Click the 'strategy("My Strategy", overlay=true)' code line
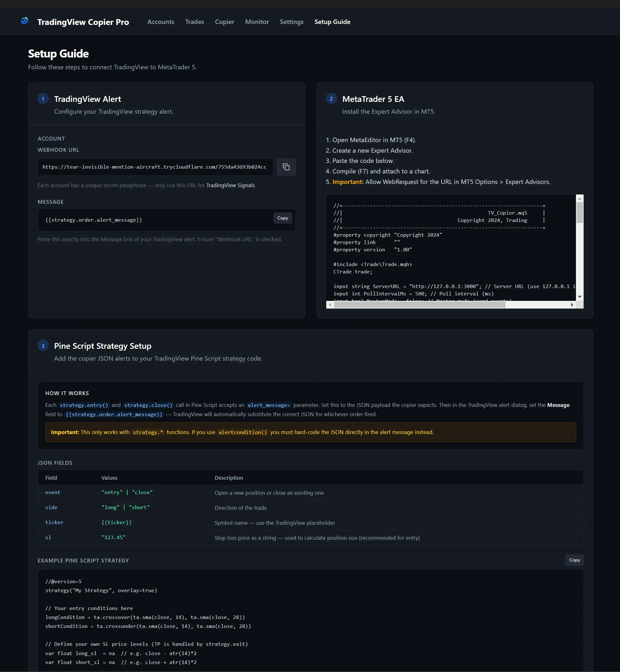 [101, 591]
